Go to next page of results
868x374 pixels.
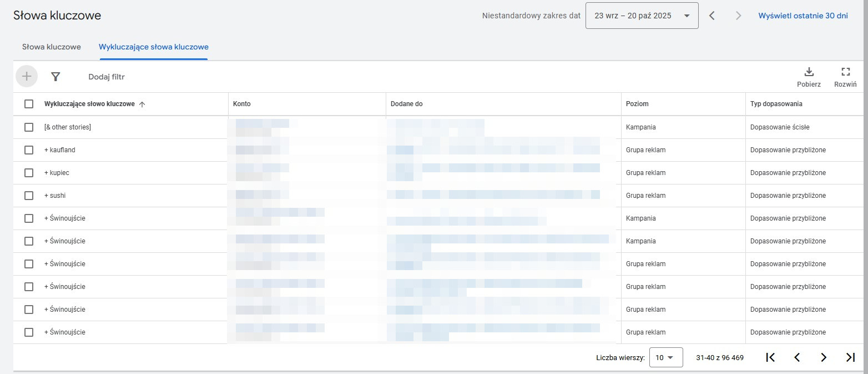click(824, 357)
